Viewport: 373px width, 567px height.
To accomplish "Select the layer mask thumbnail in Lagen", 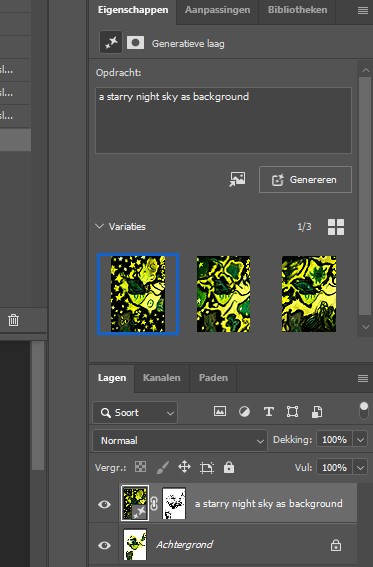I will coord(174,503).
